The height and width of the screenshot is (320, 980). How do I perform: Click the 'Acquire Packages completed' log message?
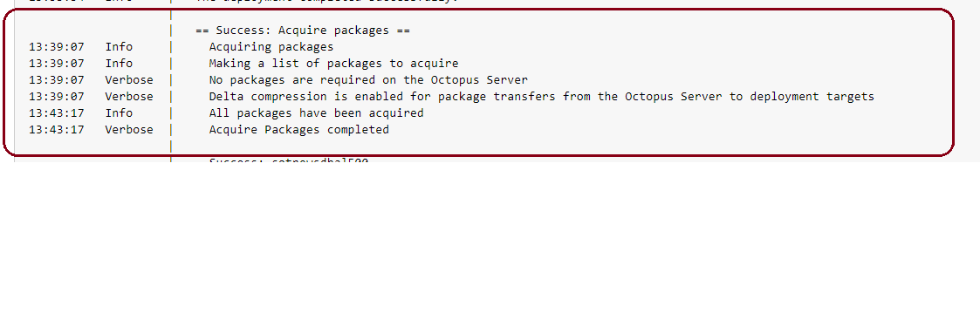[x=298, y=129]
